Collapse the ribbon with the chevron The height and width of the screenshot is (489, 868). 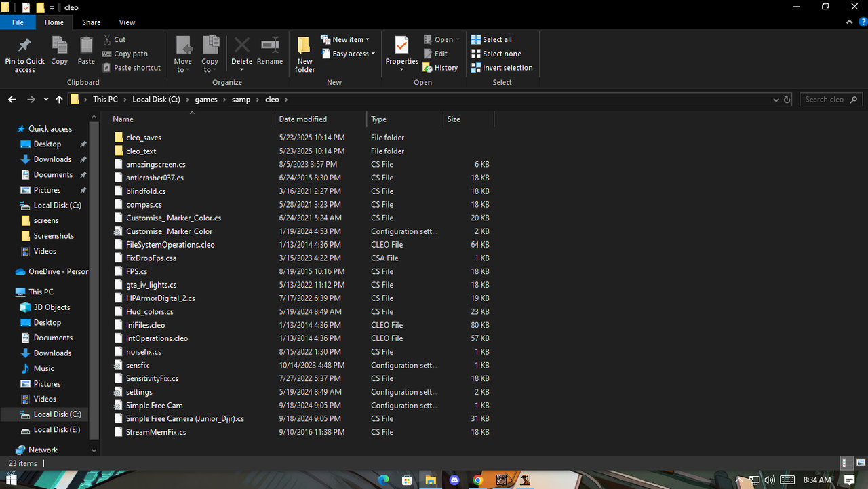[x=850, y=22]
